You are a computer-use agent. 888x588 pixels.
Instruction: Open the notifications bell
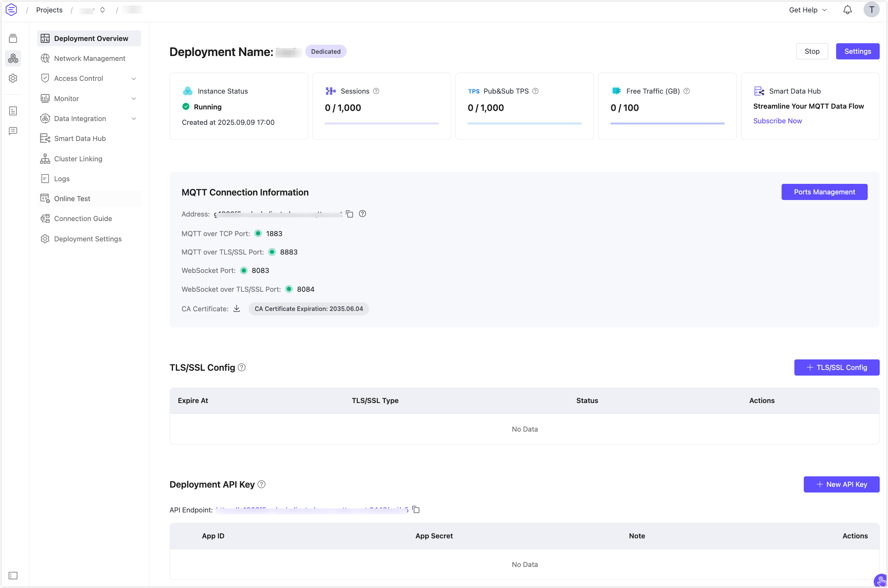point(847,10)
